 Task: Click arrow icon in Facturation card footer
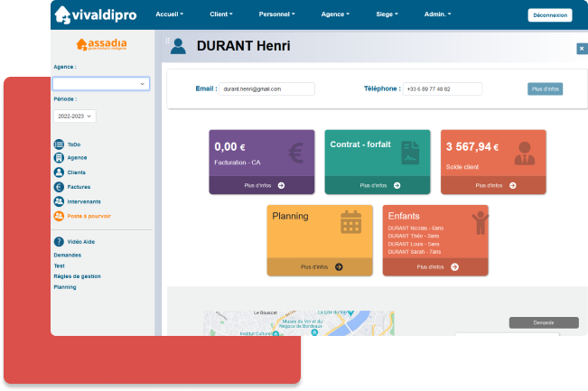tap(281, 185)
